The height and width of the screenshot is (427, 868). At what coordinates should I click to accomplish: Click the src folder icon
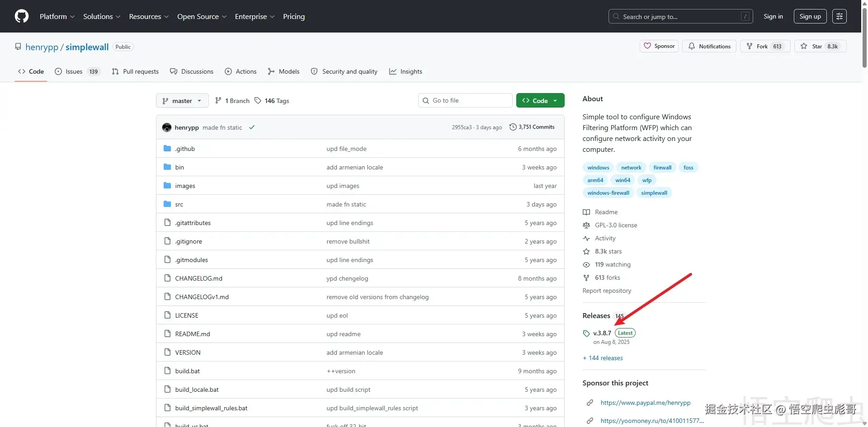click(x=167, y=204)
